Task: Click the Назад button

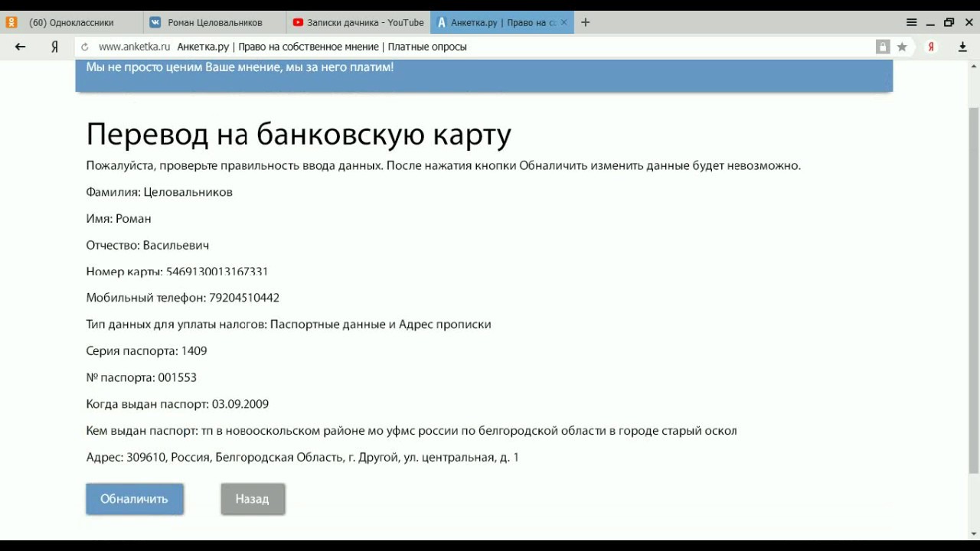Action: pyautogui.click(x=253, y=499)
